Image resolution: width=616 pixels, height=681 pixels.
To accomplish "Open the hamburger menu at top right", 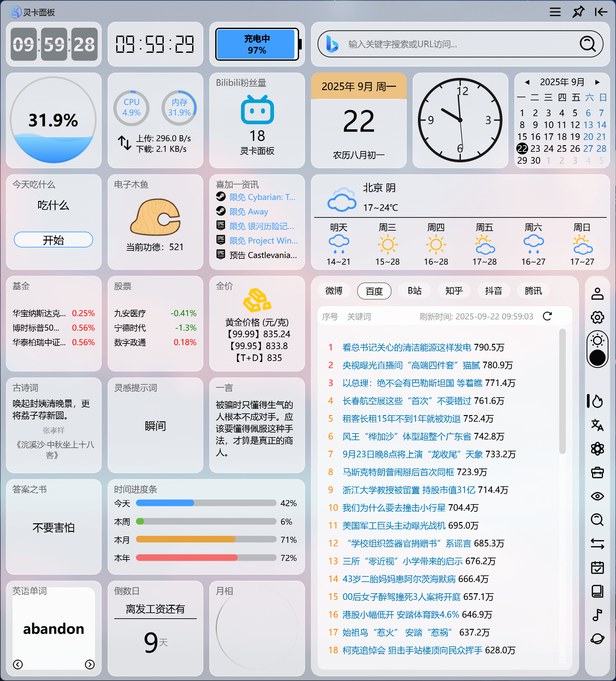I will point(555,12).
